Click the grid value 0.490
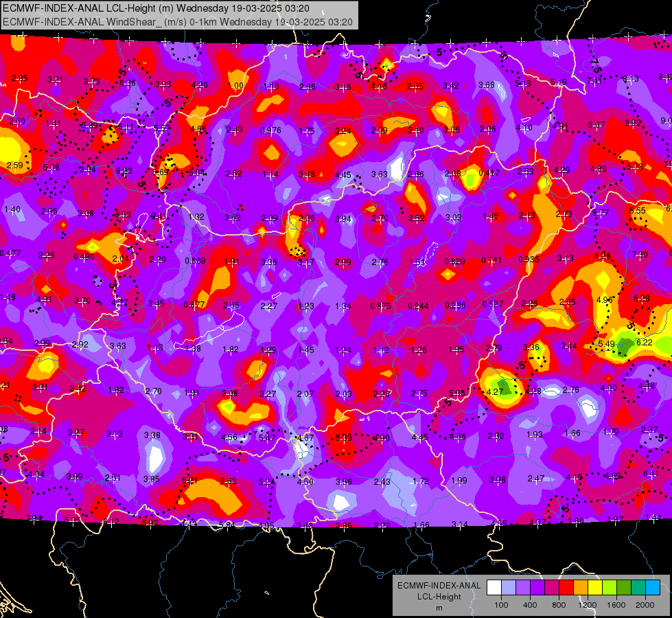 (84, 256)
